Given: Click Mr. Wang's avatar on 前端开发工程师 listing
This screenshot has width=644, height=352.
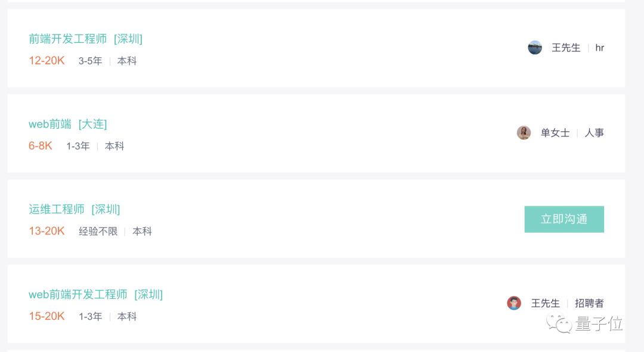Looking at the screenshot, I should coord(535,48).
